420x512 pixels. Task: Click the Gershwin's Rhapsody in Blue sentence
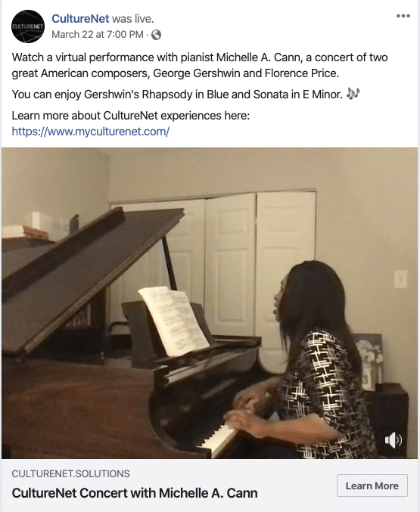[x=177, y=95]
